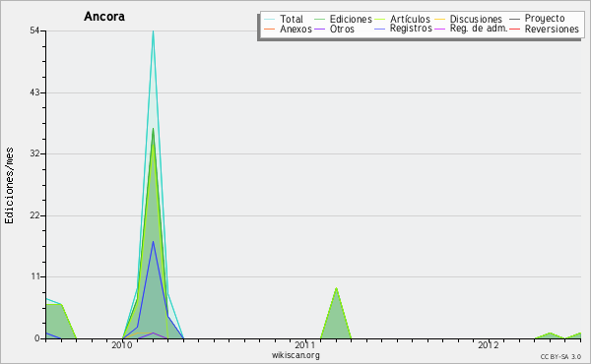This screenshot has height=364, width=591.
Task: Click the 2012 x-axis label
Action: [489, 345]
